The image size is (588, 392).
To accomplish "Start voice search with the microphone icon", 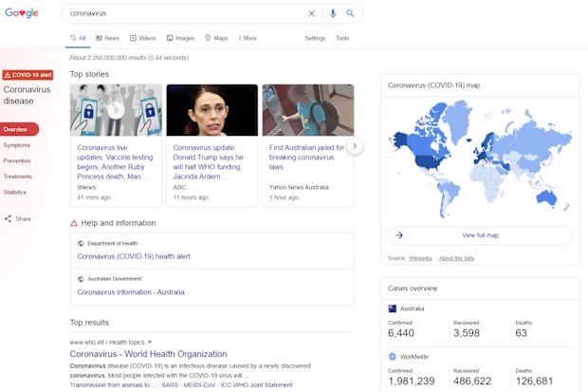I will click(333, 13).
